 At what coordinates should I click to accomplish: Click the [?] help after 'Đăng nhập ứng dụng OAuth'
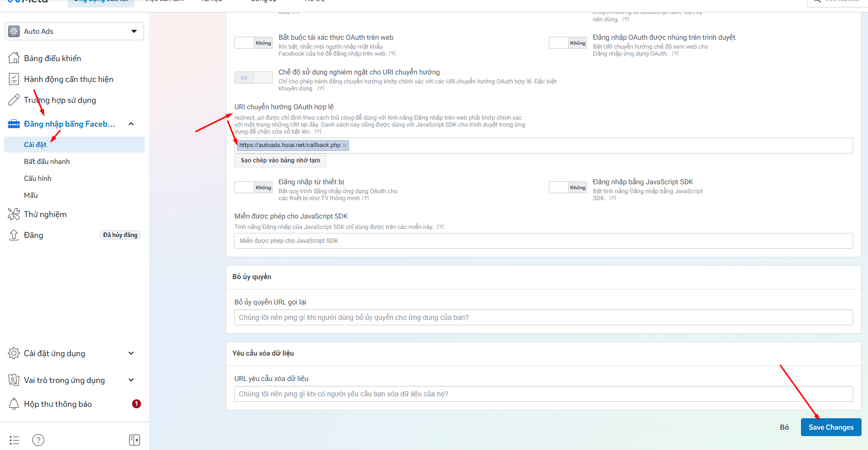675,54
